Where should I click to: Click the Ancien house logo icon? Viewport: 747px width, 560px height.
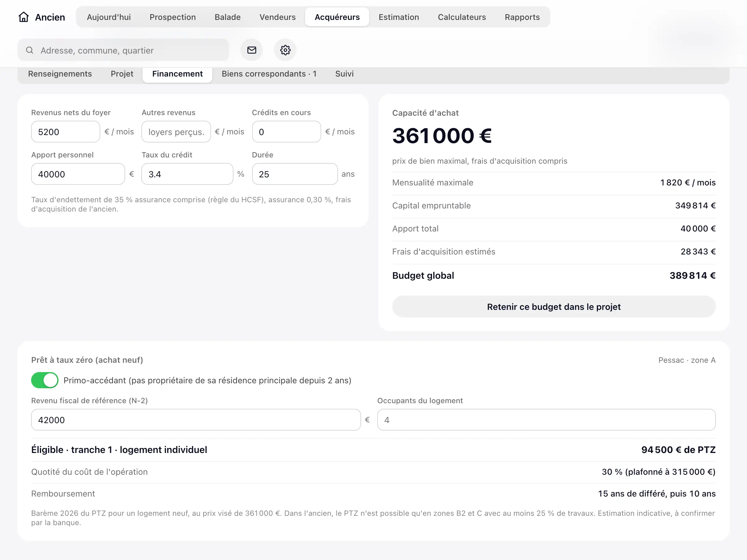pyautogui.click(x=24, y=17)
